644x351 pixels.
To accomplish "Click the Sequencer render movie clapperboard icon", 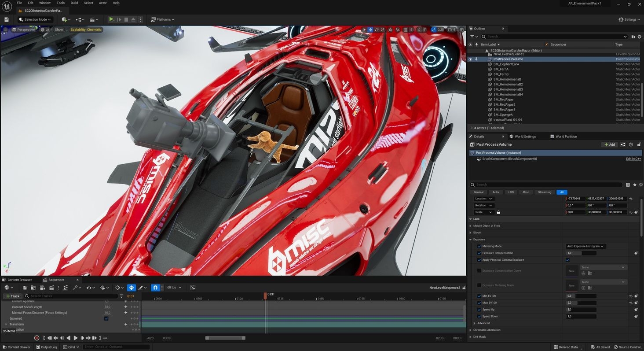I will pyautogui.click(x=51, y=288).
